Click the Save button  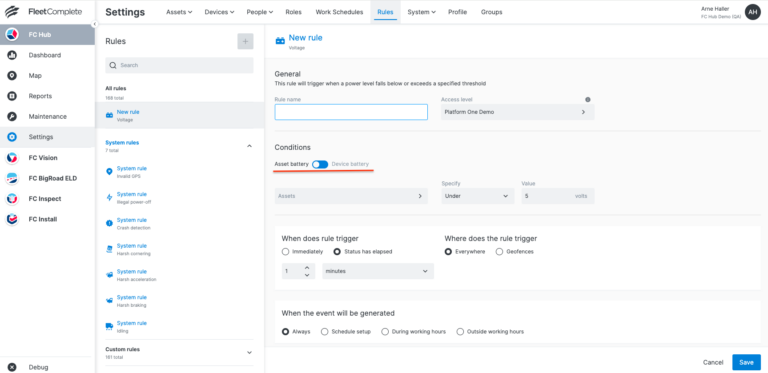[746, 362]
